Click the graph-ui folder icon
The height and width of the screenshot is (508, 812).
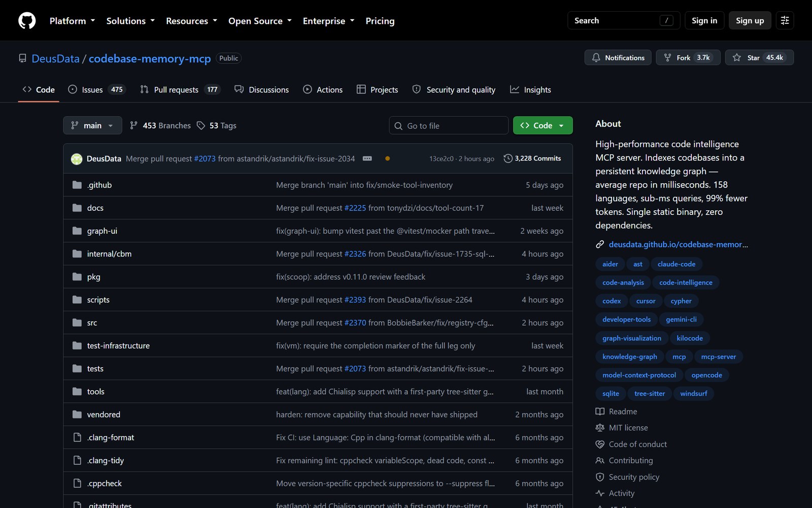point(77,231)
